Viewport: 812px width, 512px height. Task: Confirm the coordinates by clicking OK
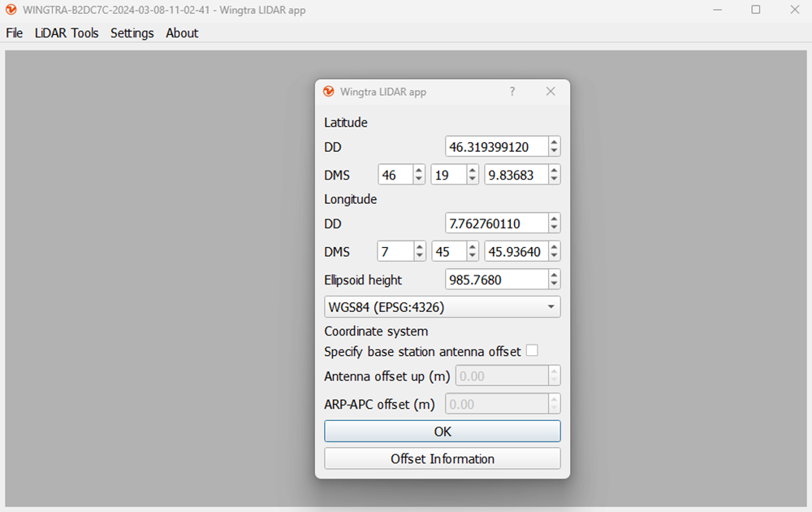click(x=443, y=431)
